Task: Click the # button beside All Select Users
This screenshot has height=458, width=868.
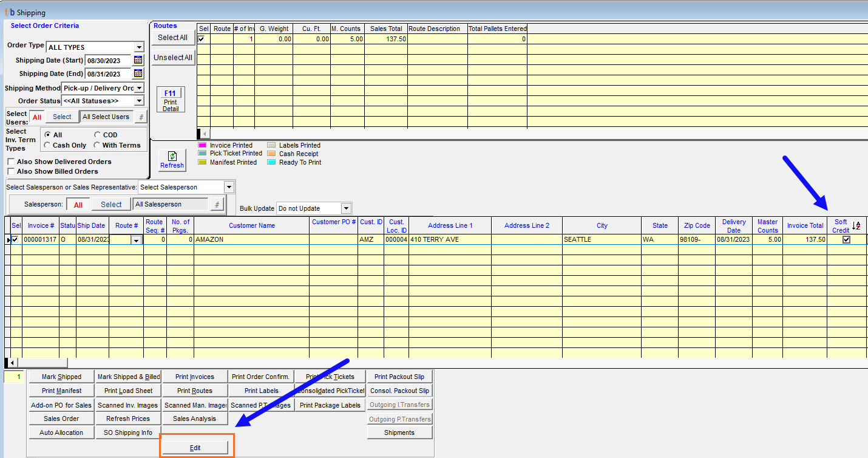Action: (x=141, y=117)
